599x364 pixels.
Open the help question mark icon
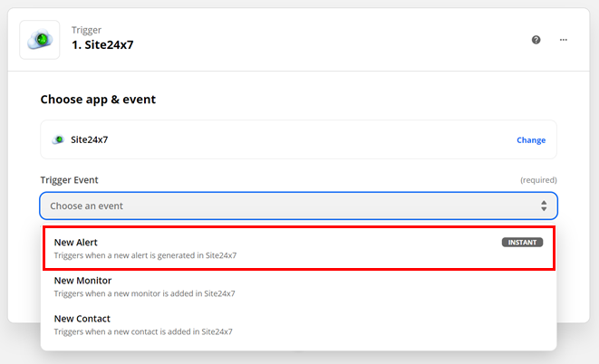click(536, 40)
